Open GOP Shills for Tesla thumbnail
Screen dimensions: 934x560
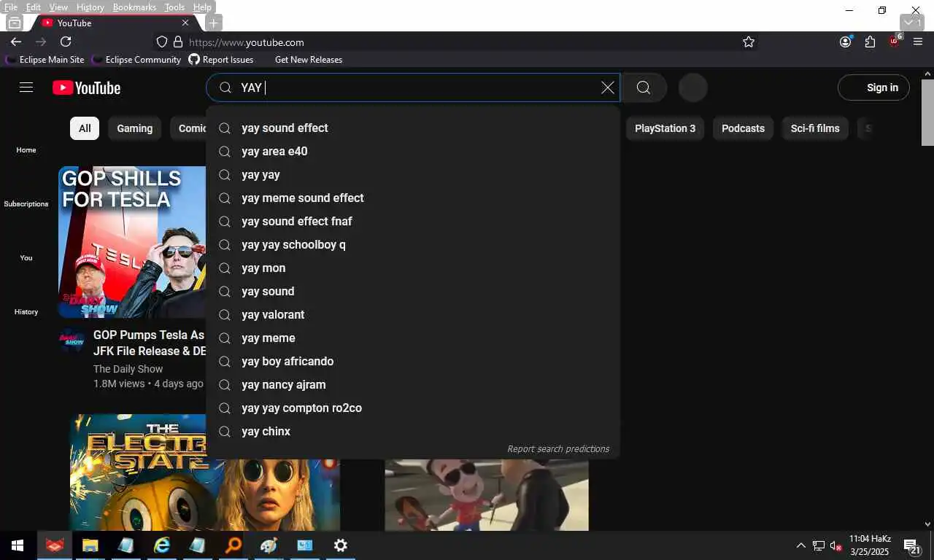[x=132, y=242]
